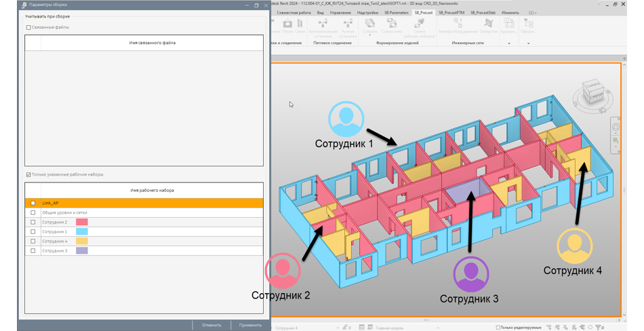Click the filter icon in status bar
This screenshot has width=644, height=331.
point(599,328)
